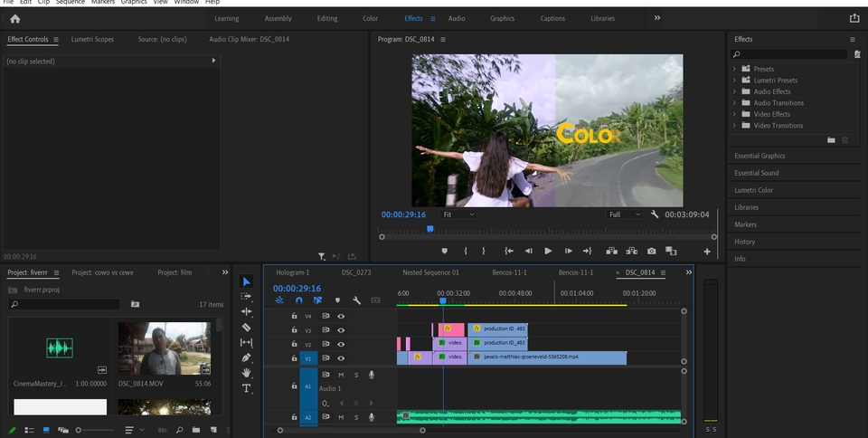Switch Project panel to List View
This screenshot has height=438, width=868.
(29, 430)
